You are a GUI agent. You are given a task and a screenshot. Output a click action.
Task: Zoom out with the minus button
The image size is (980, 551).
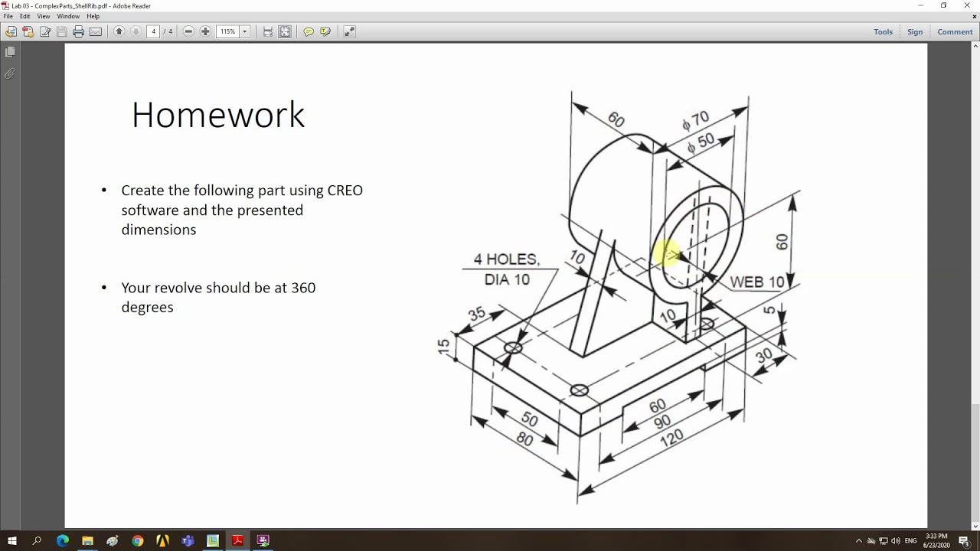(188, 31)
